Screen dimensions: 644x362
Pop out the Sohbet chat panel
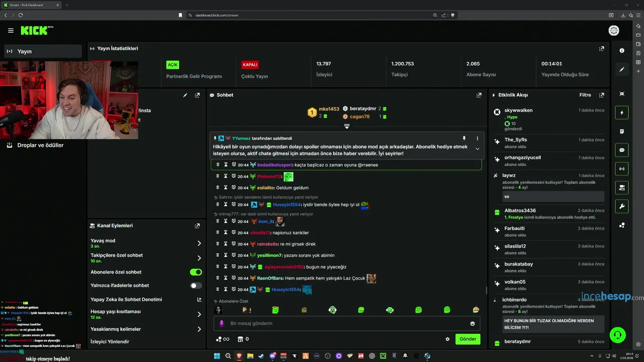(479, 95)
